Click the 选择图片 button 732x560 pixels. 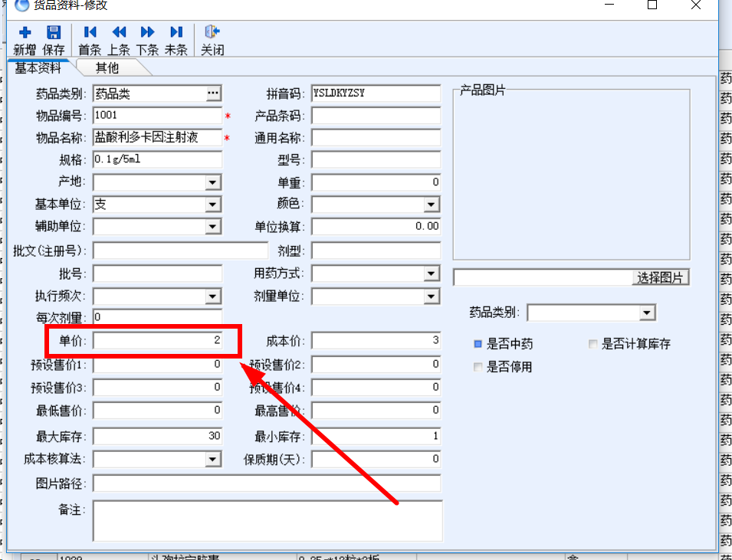(660, 277)
